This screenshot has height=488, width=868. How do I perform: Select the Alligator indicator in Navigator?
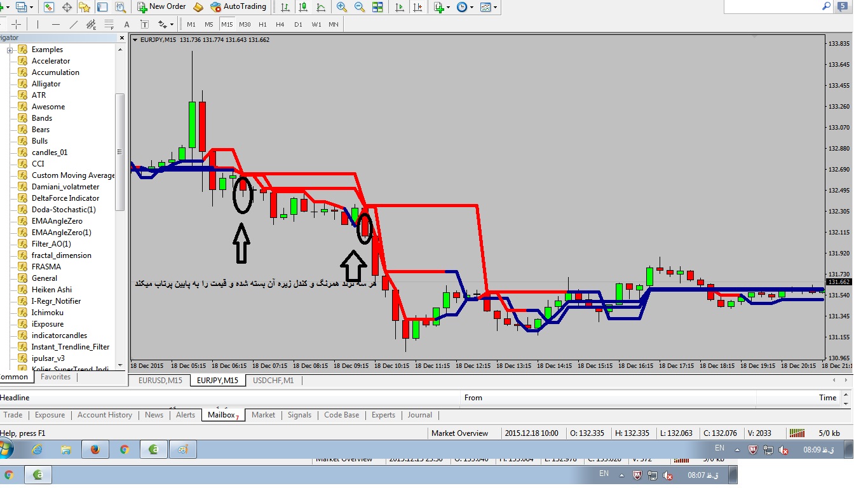(46, 84)
